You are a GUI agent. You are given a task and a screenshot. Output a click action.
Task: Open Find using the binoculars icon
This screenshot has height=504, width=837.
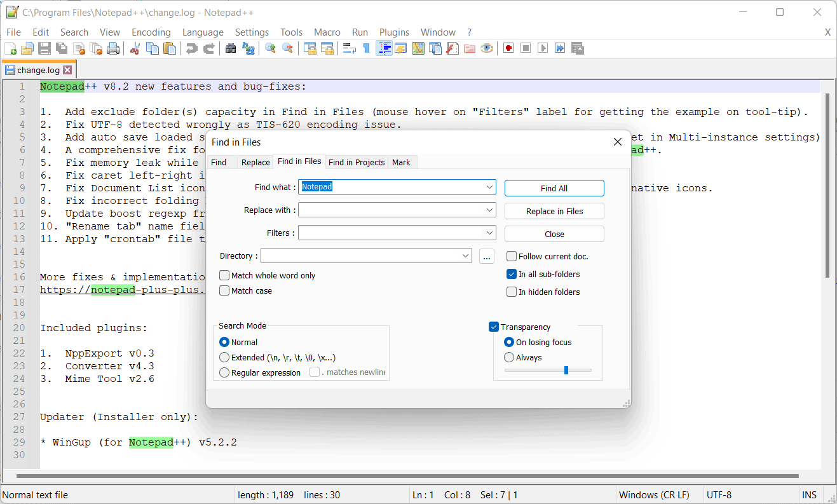[x=231, y=48]
